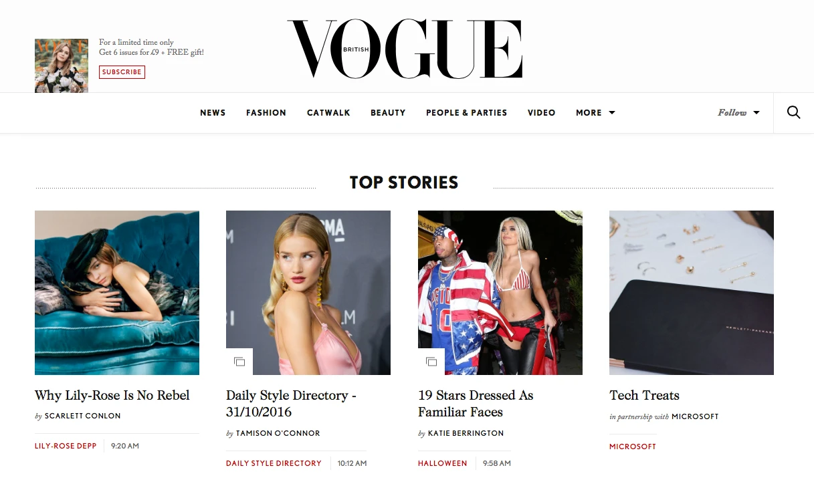This screenshot has height=504, width=814.
Task: Open 19 Stars Dressed As Familiar Faces
Action: pos(476,404)
